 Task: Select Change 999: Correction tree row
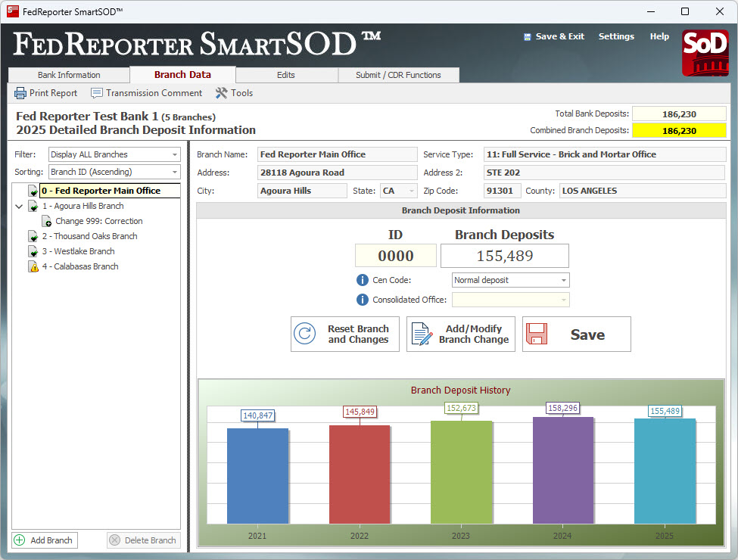coord(99,221)
